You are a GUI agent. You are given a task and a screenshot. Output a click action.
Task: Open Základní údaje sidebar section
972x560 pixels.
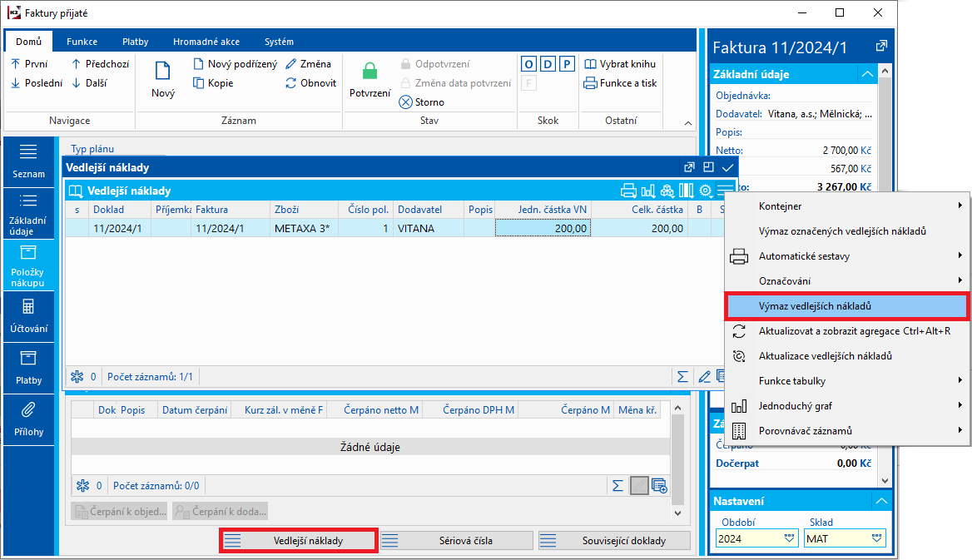click(x=28, y=213)
